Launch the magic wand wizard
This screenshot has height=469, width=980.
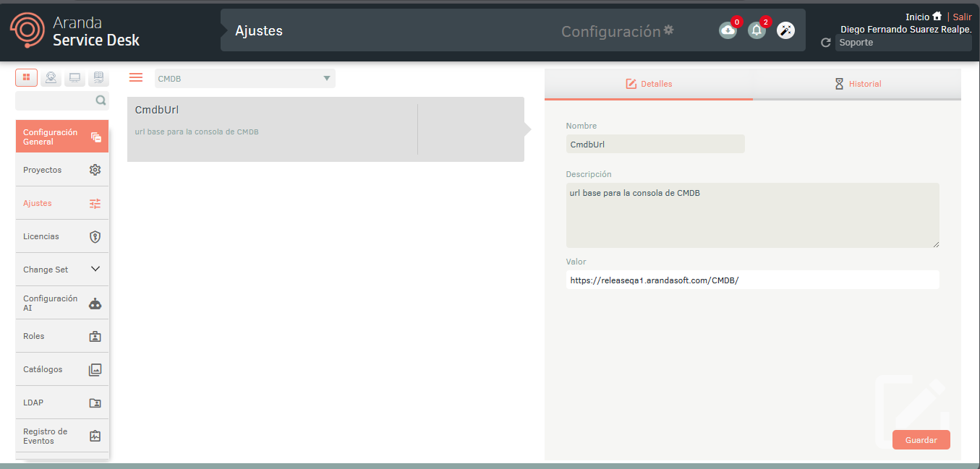[785, 30]
